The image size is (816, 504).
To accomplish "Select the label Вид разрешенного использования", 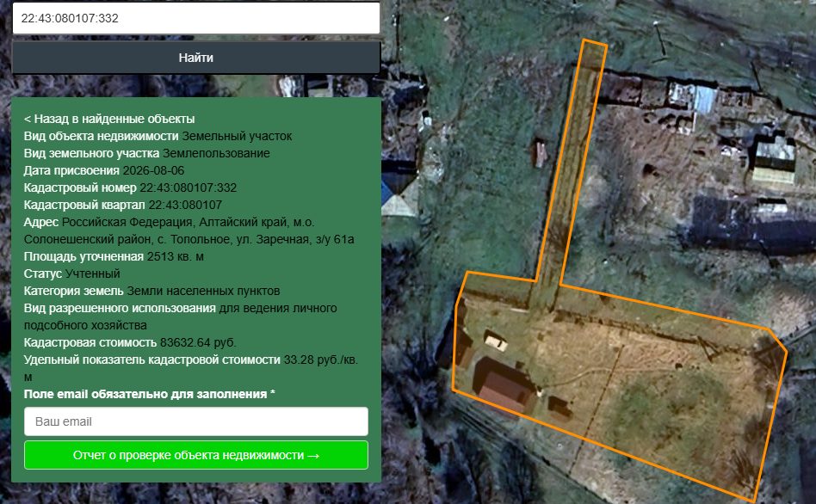I will 120,308.
